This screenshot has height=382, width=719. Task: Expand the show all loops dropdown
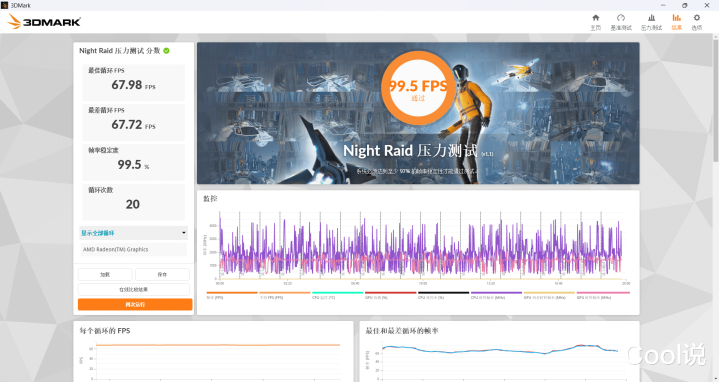click(x=133, y=233)
